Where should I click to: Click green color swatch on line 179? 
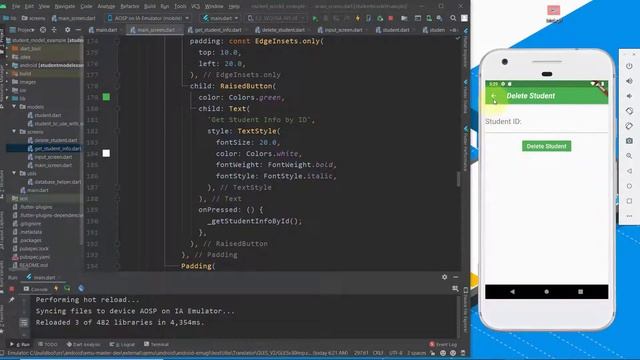106,97
